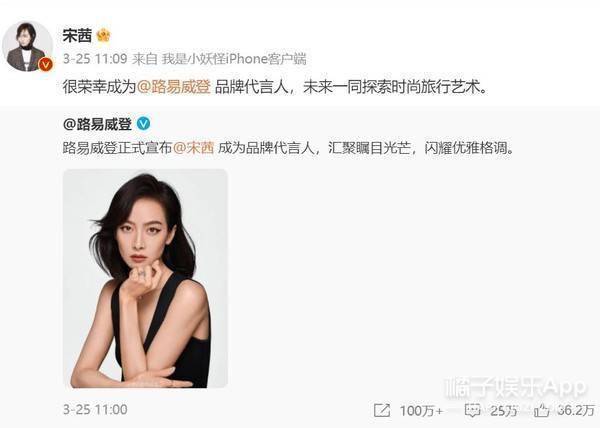Enlarge the portrait photo of the woman

(x=145, y=278)
